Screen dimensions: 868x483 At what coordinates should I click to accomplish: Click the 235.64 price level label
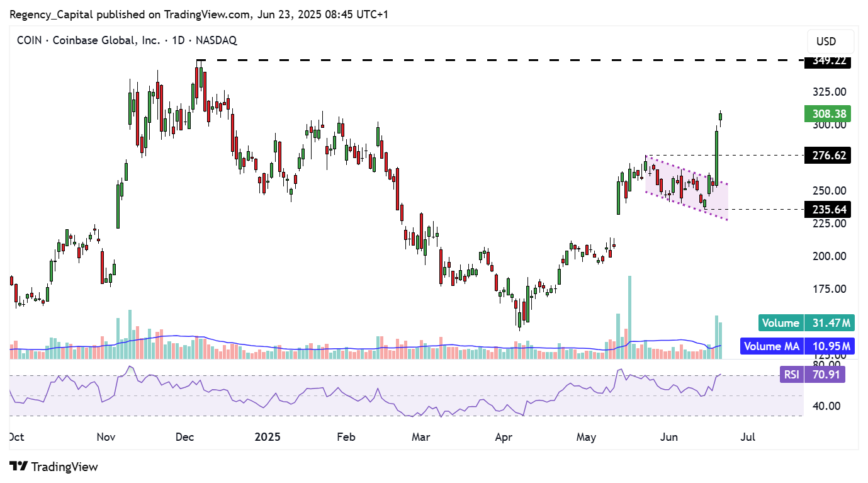828,209
